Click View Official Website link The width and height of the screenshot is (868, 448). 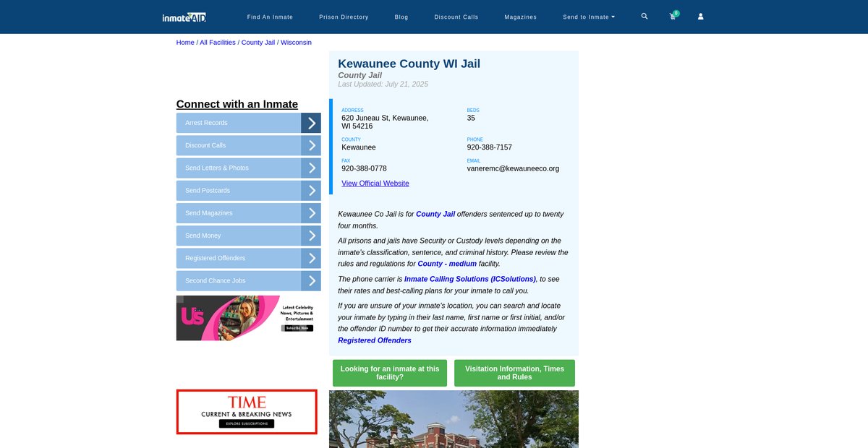click(375, 184)
